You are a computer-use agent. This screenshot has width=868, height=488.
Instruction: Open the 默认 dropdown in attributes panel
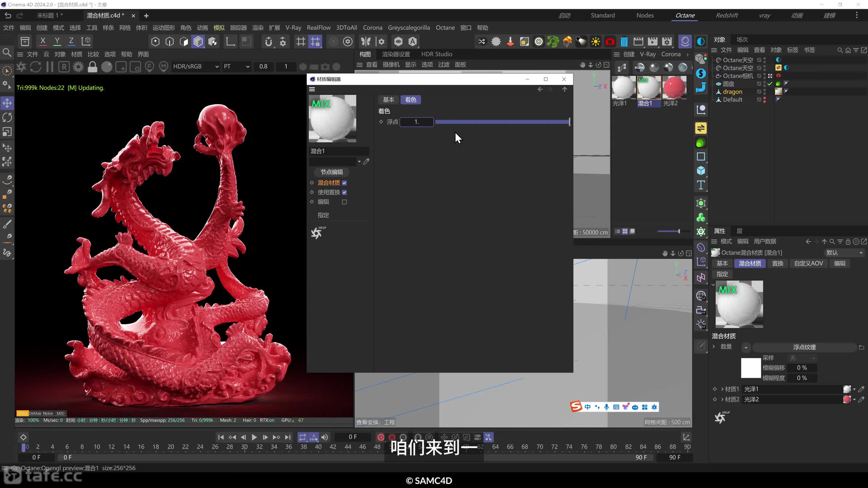845,253
